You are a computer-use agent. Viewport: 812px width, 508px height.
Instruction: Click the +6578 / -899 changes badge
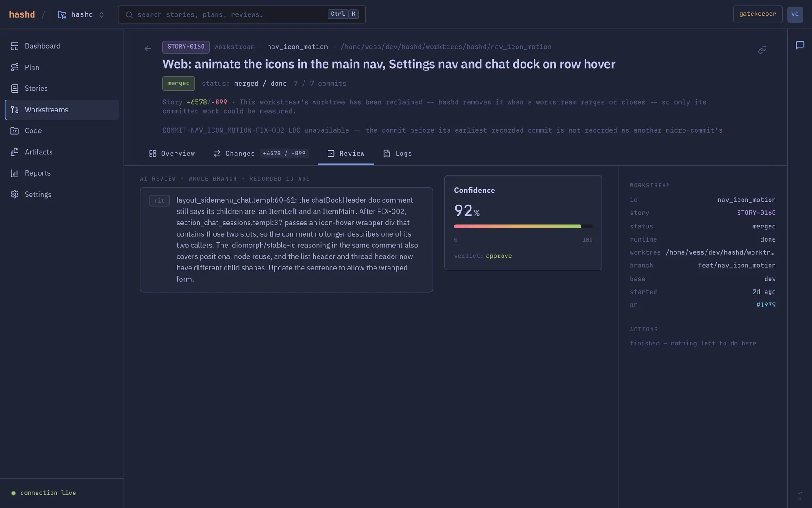(x=284, y=154)
